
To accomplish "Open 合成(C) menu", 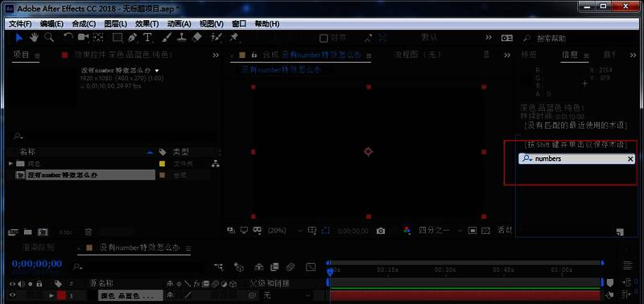I will (84, 24).
